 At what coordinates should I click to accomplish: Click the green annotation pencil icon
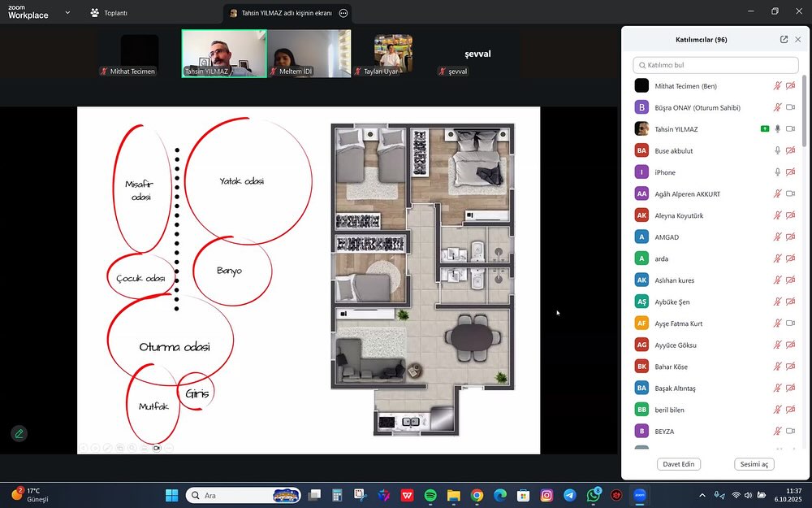tap(19, 433)
